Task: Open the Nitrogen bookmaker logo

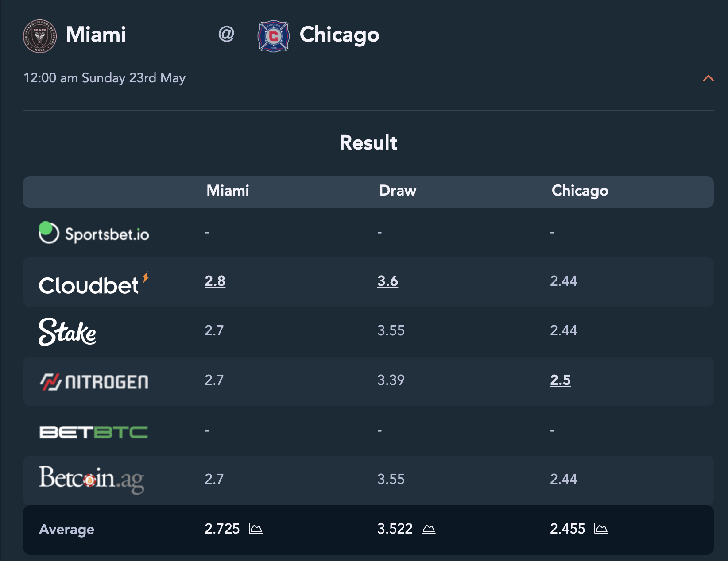Action: (x=94, y=382)
